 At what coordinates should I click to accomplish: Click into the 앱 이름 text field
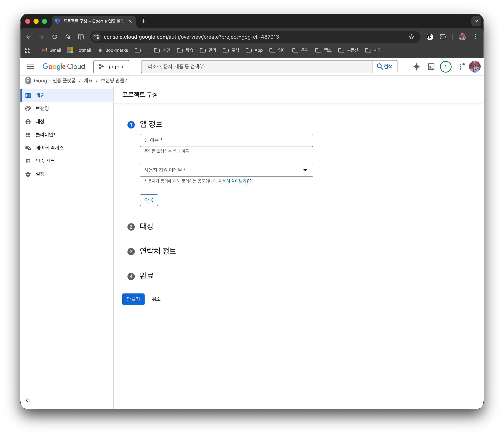[x=226, y=140]
